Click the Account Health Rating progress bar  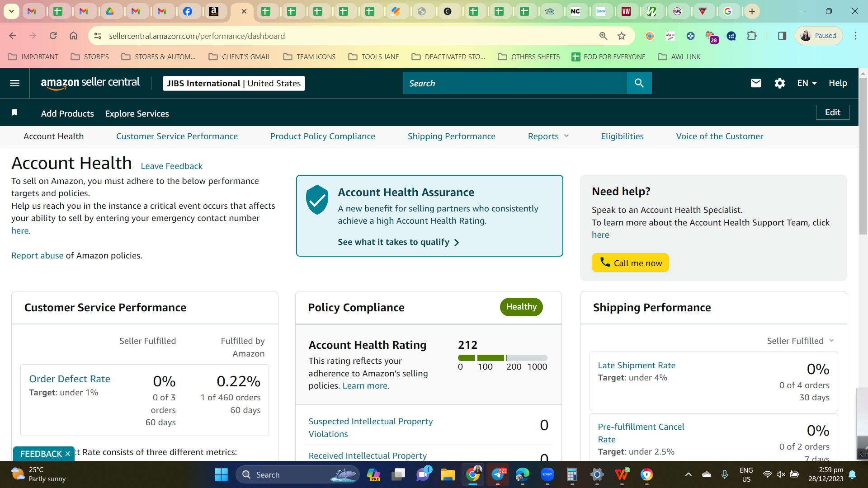pos(502,358)
